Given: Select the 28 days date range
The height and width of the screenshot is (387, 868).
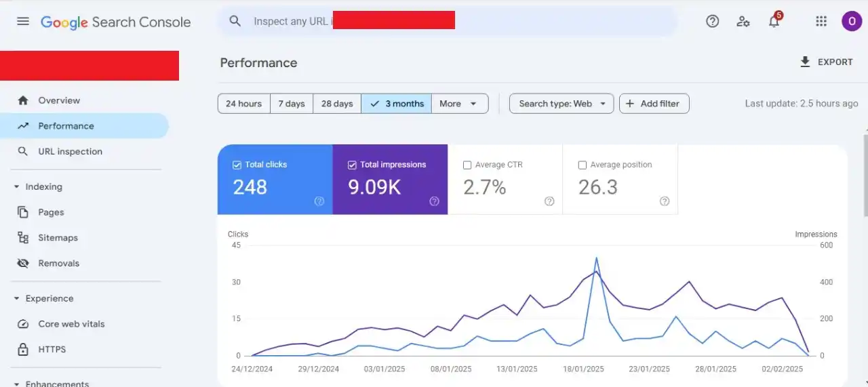Looking at the screenshot, I should coord(337,104).
